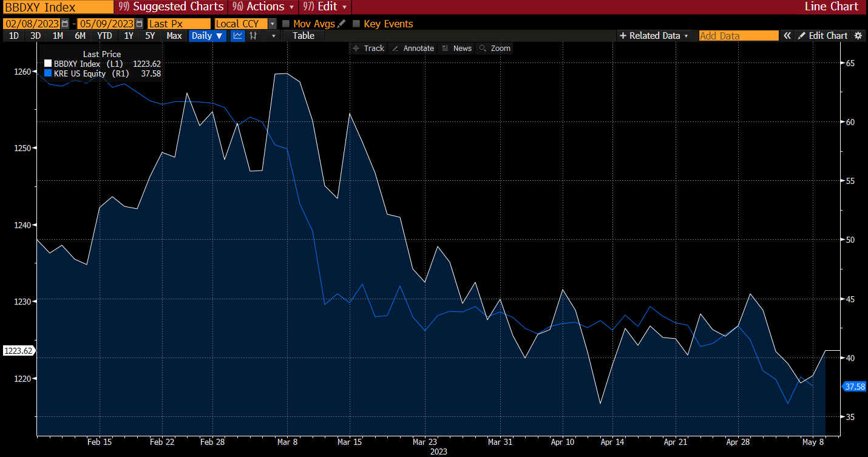Open the start date calendar picker
The image size is (868, 457).
point(65,24)
